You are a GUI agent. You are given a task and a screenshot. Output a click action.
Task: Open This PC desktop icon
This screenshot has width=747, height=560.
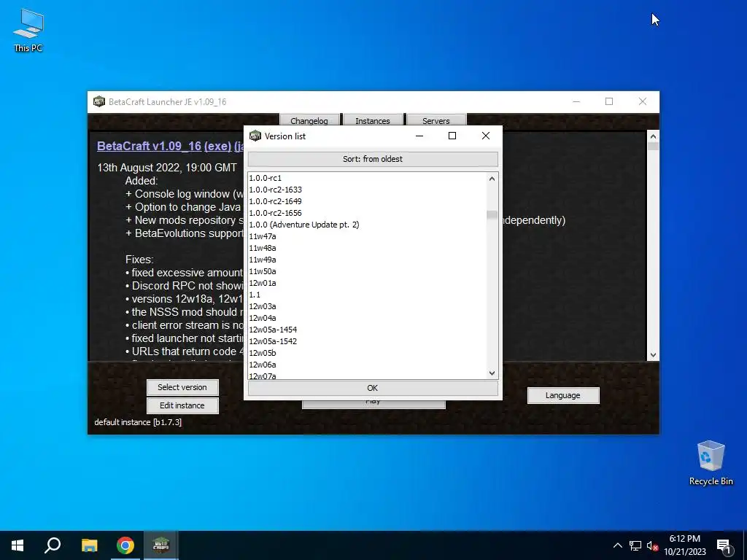pos(28,31)
